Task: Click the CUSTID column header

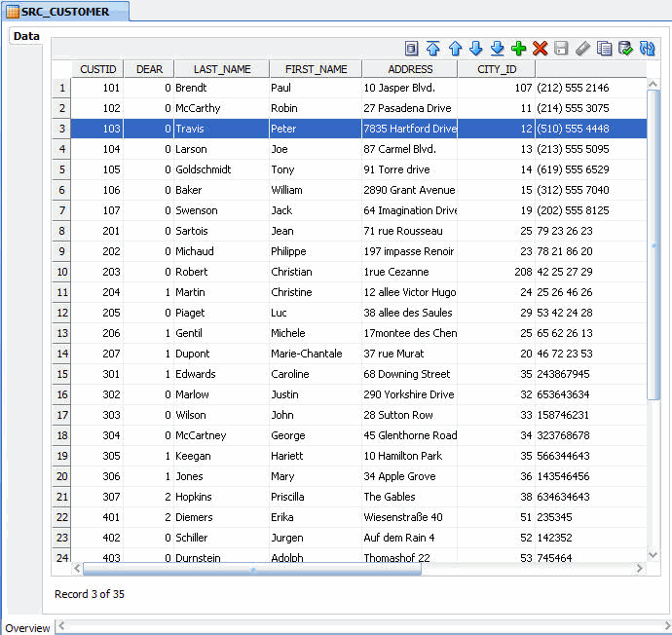Action: click(x=97, y=69)
